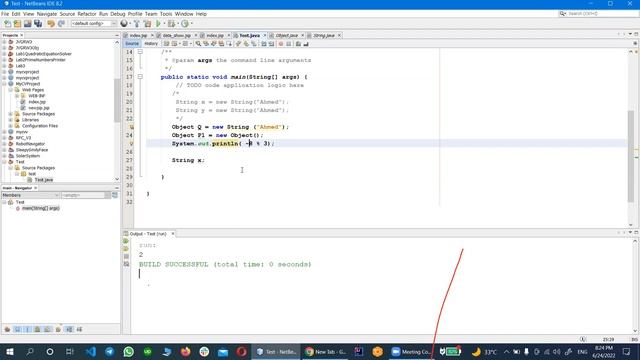Open the Debug menu
Viewport: 640px width, 360px height.
coord(118,14)
